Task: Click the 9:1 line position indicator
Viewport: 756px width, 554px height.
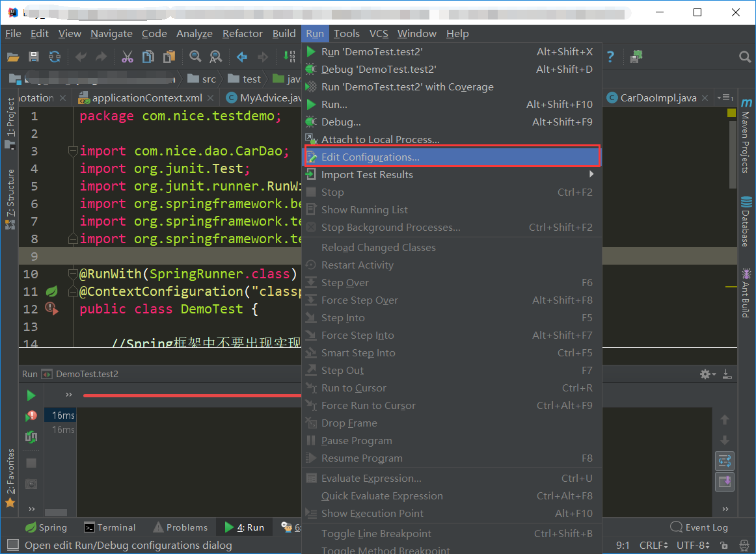Action: coord(623,545)
